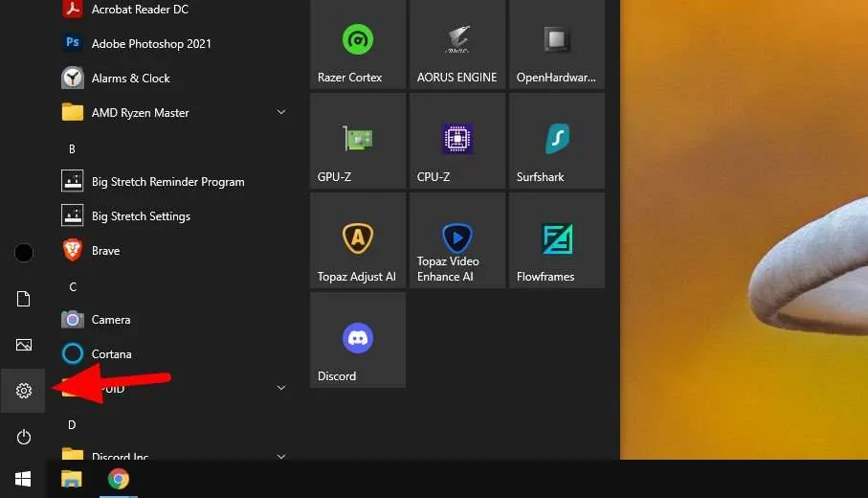Open Settings gear in Start sidebar
Screen dimensions: 868x498
click(x=23, y=391)
